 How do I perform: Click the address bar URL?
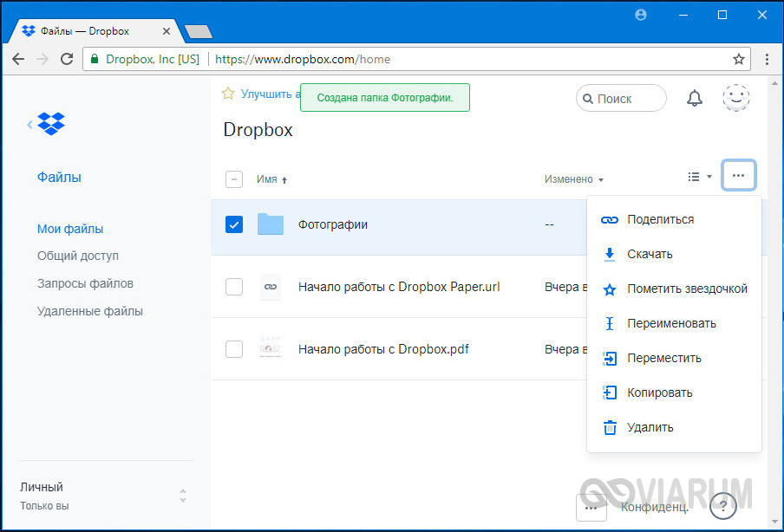coord(303,59)
